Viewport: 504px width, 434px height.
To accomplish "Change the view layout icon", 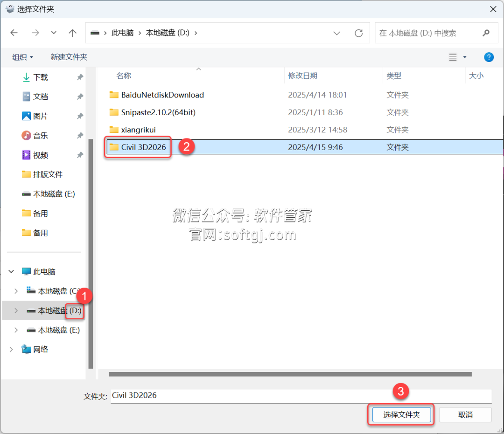I will tap(453, 57).
